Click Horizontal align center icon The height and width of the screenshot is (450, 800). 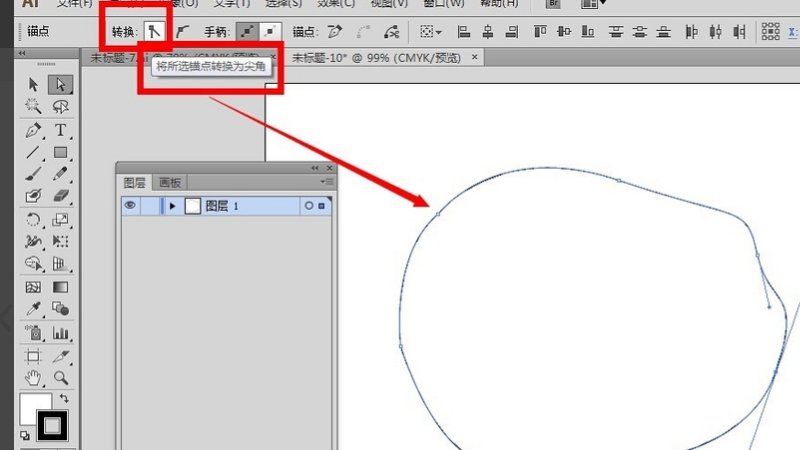pos(488,32)
